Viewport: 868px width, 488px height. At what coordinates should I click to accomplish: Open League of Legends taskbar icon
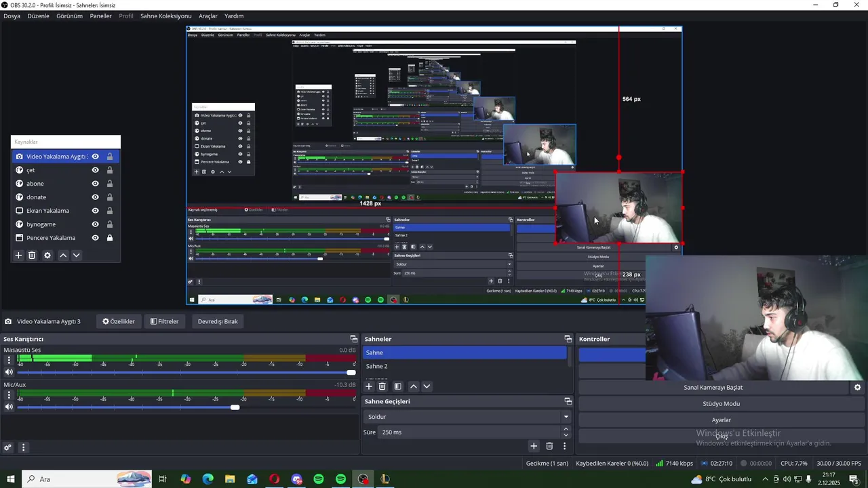pyautogui.click(x=385, y=479)
